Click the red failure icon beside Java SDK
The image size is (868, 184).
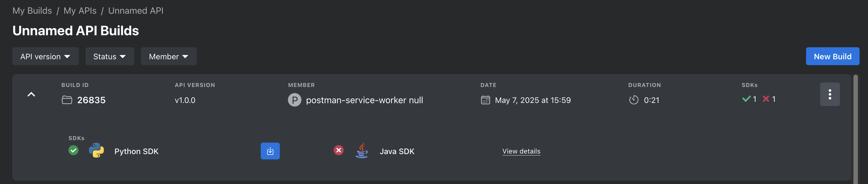tap(339, 150)
